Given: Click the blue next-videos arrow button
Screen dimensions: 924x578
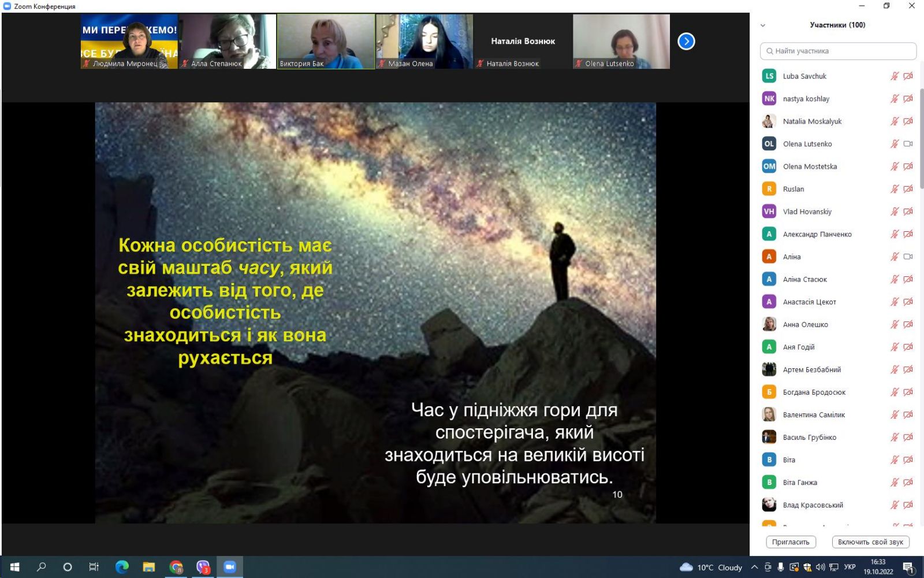Looking at the screenshot, I should coord(685,42).
